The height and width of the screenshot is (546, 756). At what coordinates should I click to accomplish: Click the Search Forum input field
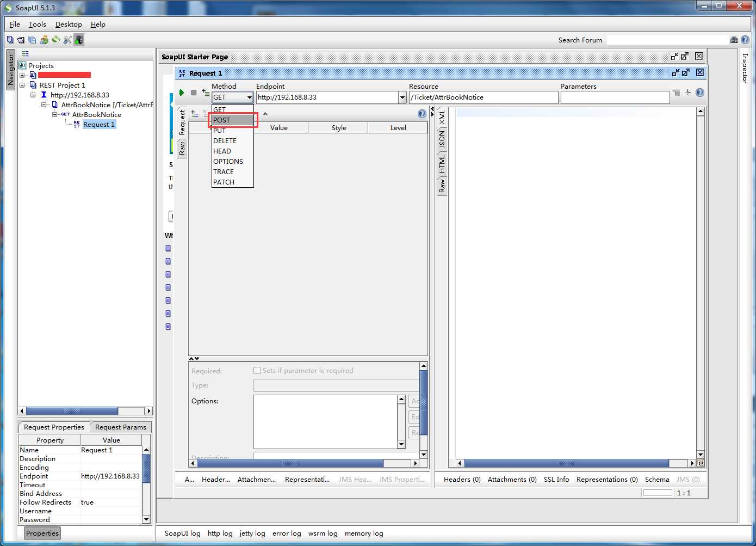[667, 40]
